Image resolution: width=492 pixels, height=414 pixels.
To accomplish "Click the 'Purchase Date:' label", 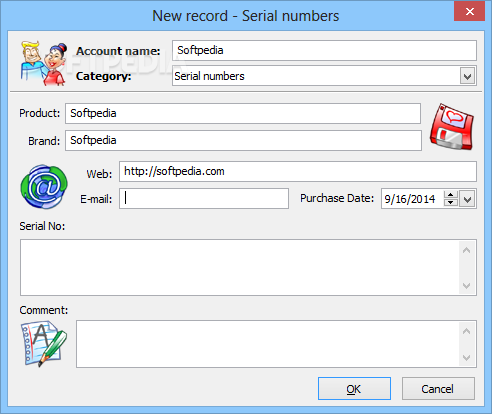I will click(337, 198).
